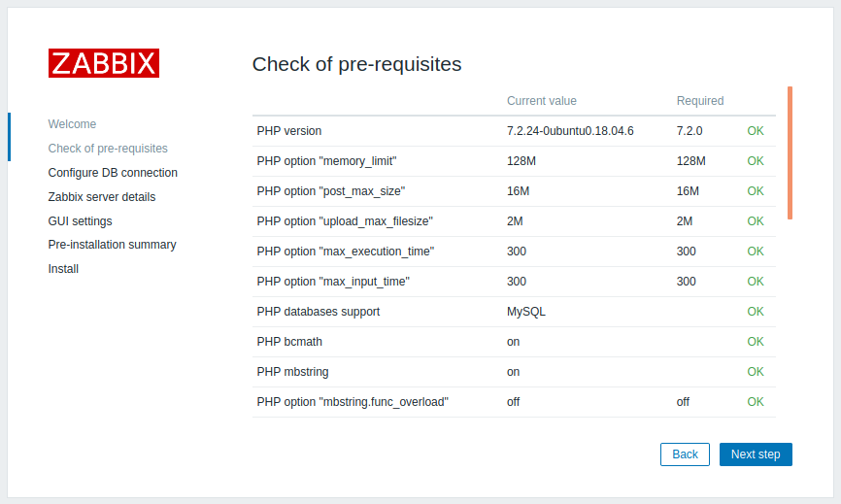Click the 128M current value for memory_limit
This screenshot has width=841, height=504.
point(521,161)
